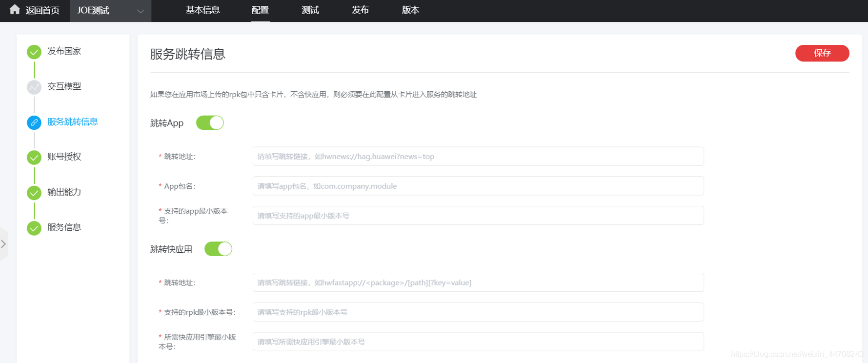
Task: Click the 支持的rpk最小版本号 input field
Action: tap(478, 312)
